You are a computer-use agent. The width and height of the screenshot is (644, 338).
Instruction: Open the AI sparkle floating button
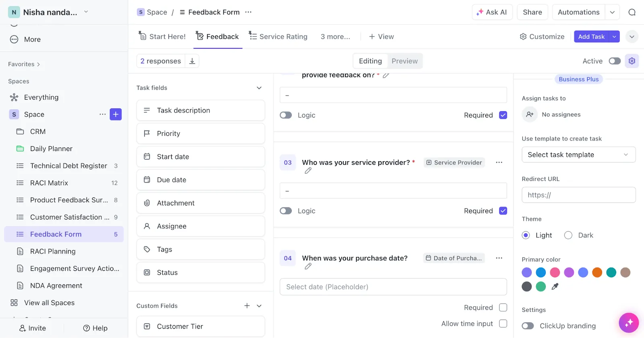[629, 323]
